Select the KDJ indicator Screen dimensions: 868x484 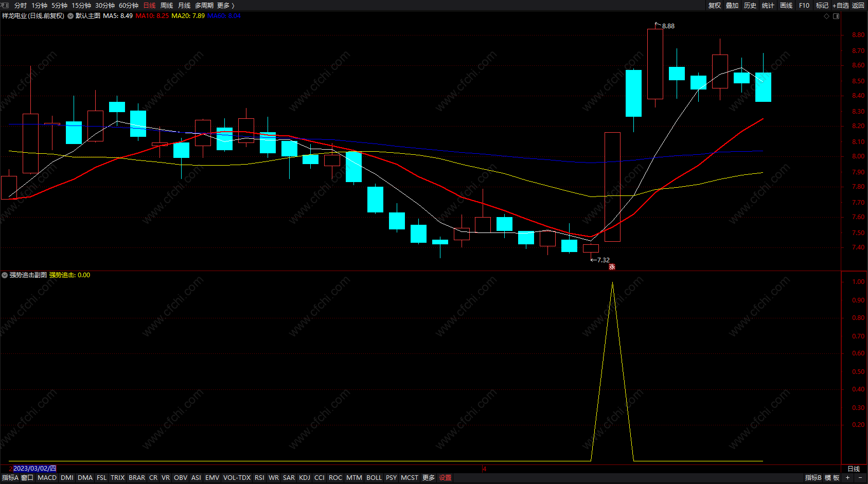(305, 477)
